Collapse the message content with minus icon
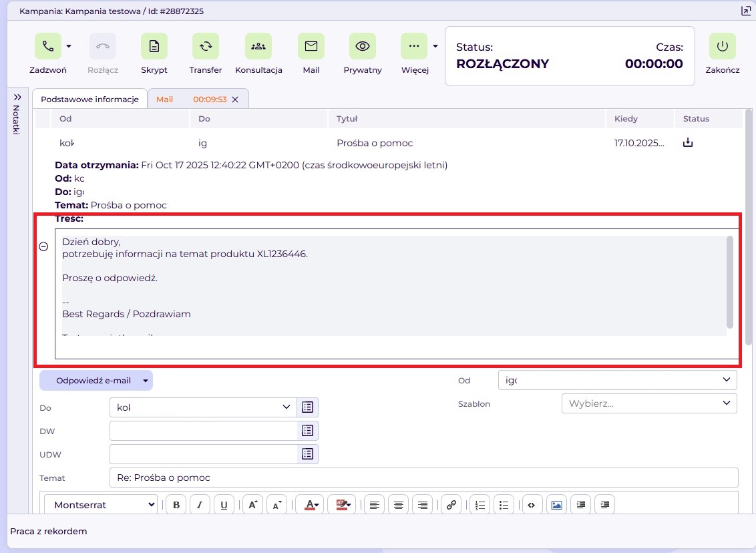 (x=43, y=246)
